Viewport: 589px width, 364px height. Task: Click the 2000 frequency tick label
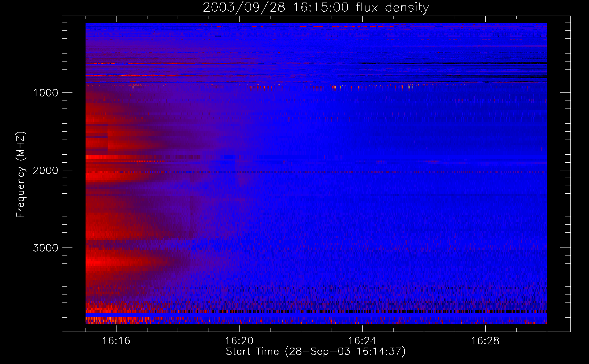(x=46, y=170)
